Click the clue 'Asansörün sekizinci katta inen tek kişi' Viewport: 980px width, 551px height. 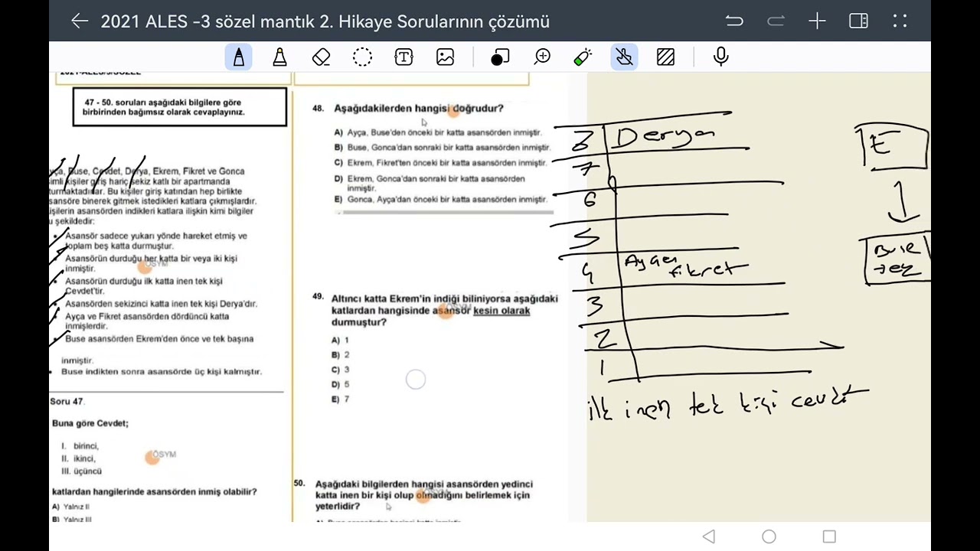point(161,303)
